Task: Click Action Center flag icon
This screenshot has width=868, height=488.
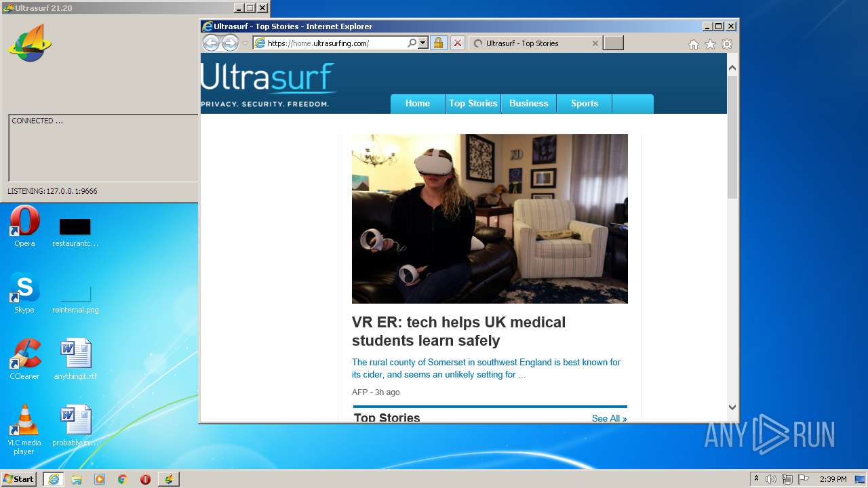Action: pyautogui.click(x=804, y=479)
